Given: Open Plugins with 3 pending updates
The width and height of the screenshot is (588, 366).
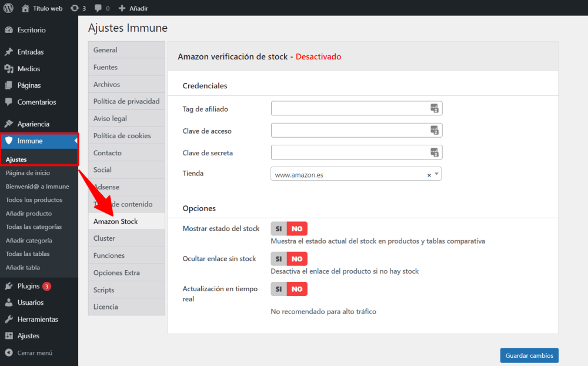Looking at the screenshot, I should pyautogui.click(x=29, y=286).
